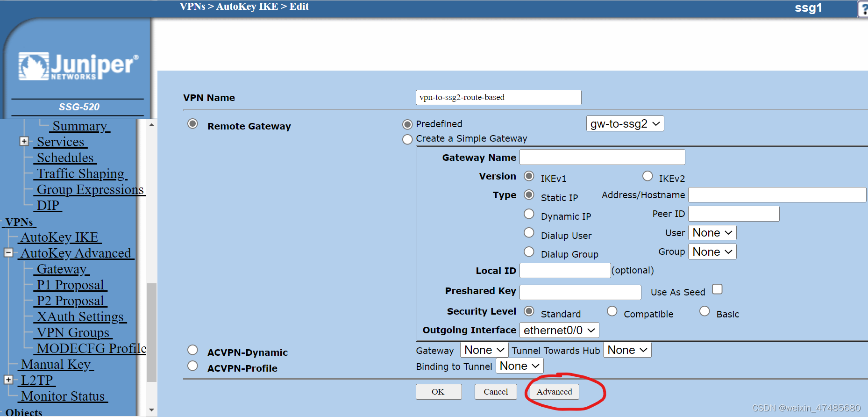This screenshot has width=868, height=417.
Task: Open XAuth Settings page
Action: click(x=80, y=317)
